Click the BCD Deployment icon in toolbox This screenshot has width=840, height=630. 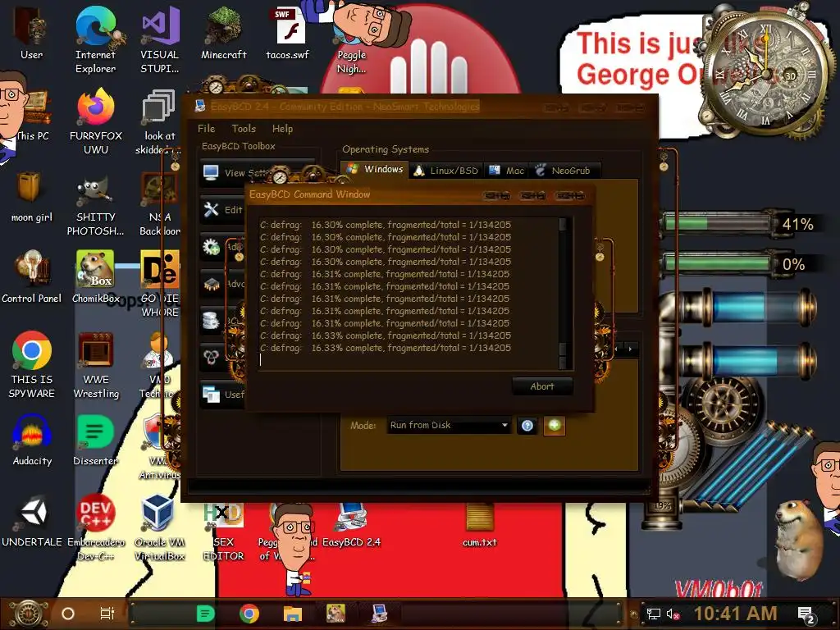(x=211, y=357)
